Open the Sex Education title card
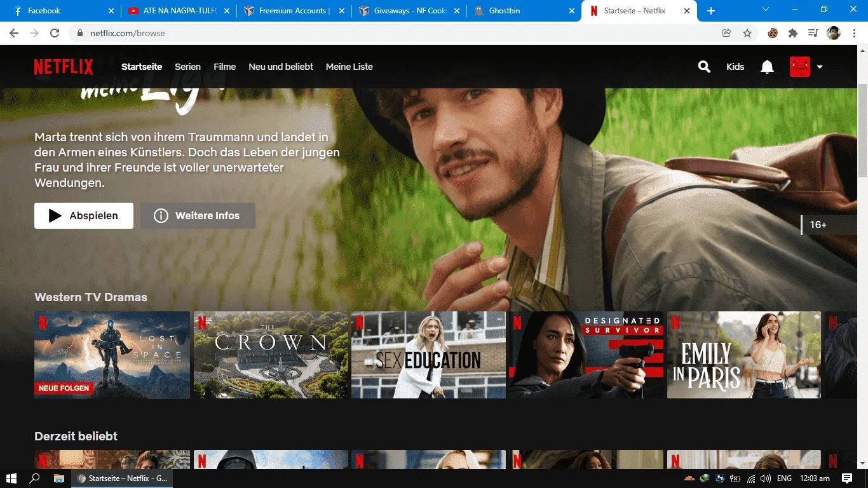Image resolution: width=868 pixels, height=488 pixels. click(x=428, y=355)
